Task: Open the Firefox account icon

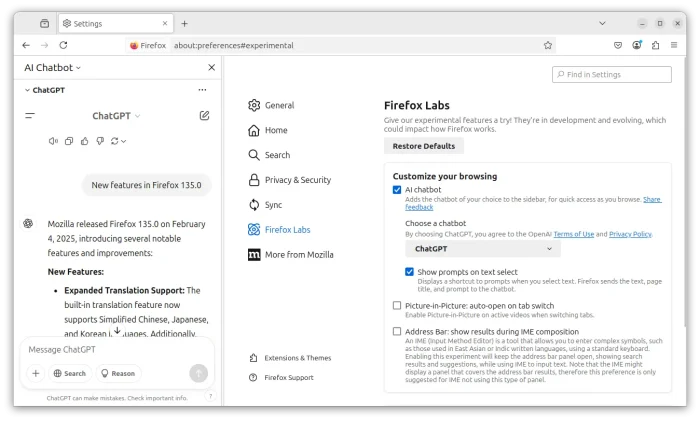Action: [637, 45]
